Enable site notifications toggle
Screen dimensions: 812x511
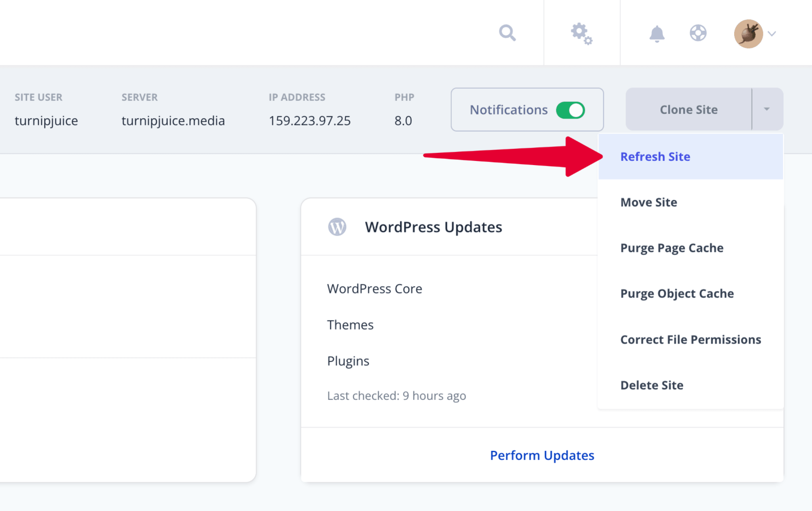(570, 110)
